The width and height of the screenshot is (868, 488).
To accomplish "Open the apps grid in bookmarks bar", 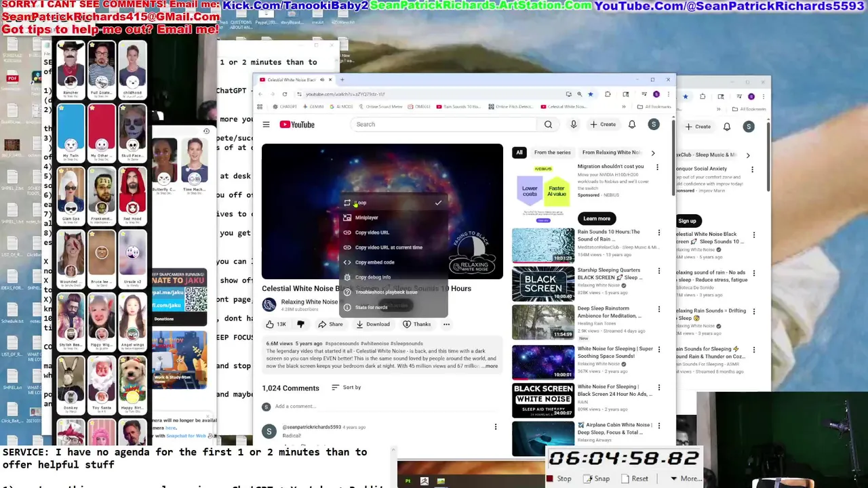I will point(260,106).
